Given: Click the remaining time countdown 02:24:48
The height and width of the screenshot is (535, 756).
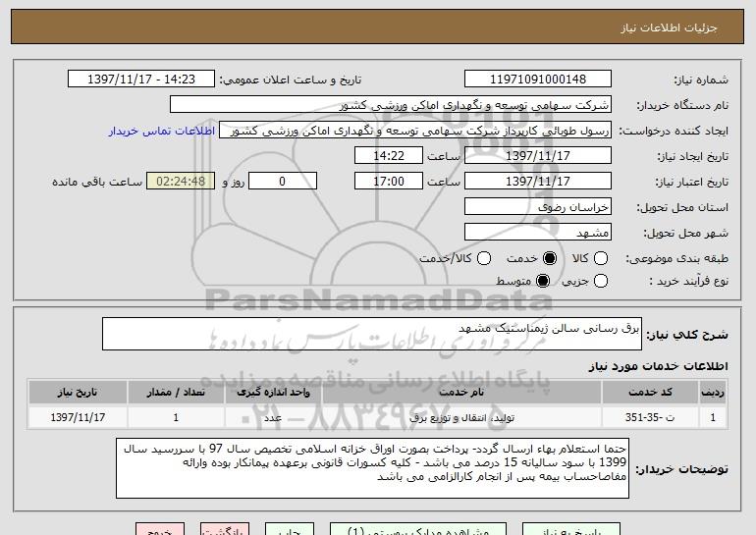Looking at the screenshot, I should [x=181, y=182].
